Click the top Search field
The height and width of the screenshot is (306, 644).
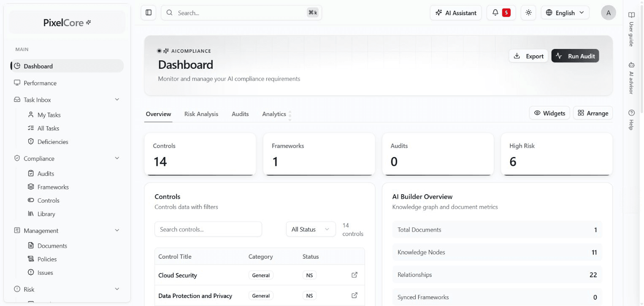click(x=241, y=13)
